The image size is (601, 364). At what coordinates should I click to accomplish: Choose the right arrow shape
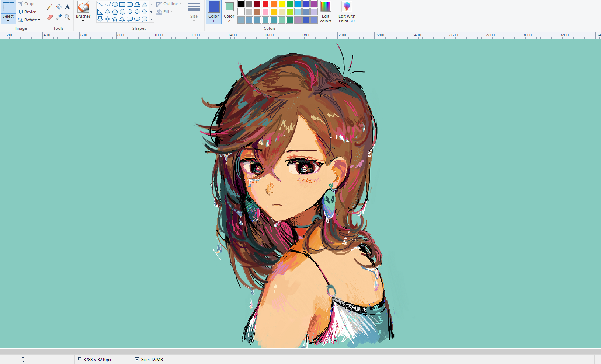pos(129,12)
